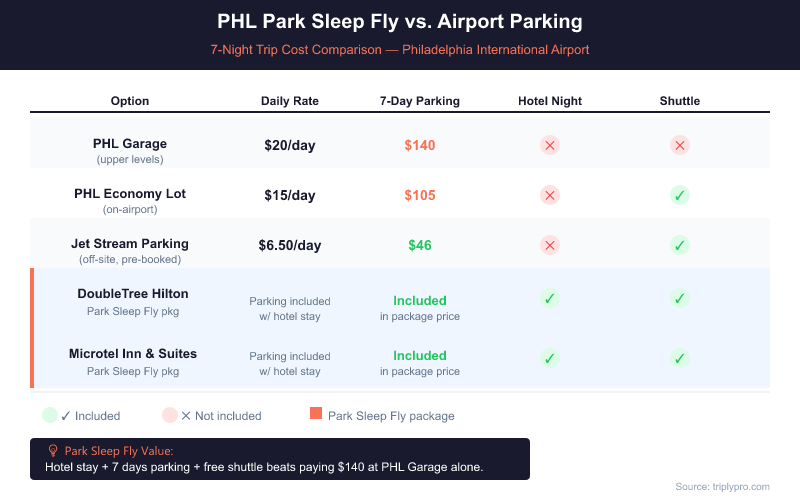Image resolution: width=800 pixels, height=500 pixels.
Task: Click the 7-Day Parking column header
Action: tap(420, 101)
